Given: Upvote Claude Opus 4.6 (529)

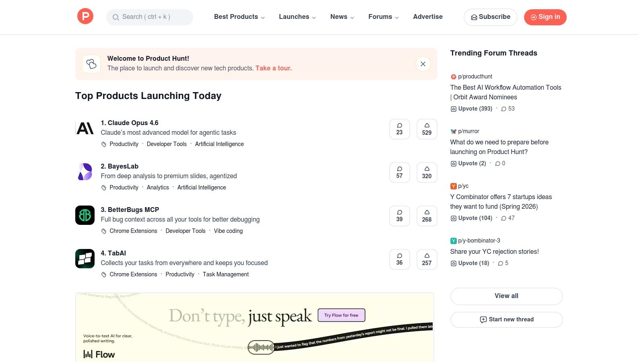Looking at the screenshot, I should coord(427,129).
